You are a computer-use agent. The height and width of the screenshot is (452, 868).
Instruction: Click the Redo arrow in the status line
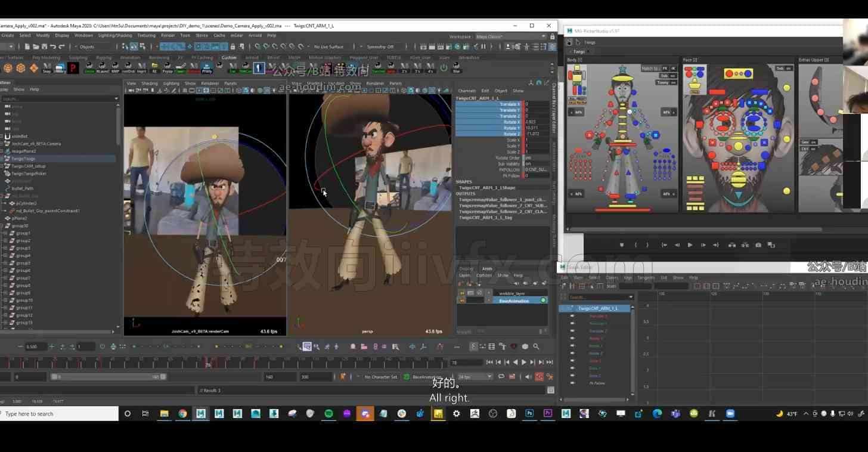click(x=61, y=47)
